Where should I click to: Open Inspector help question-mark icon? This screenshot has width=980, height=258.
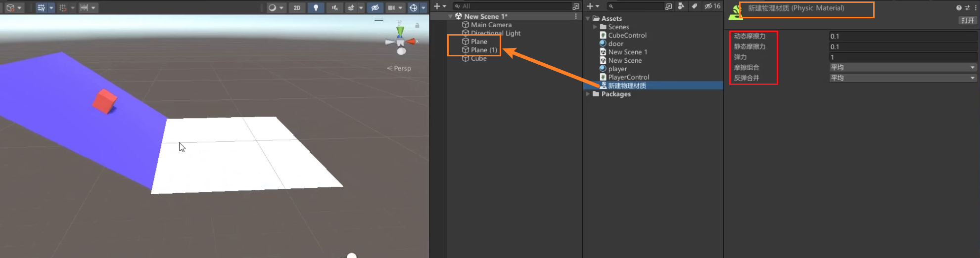959,8
